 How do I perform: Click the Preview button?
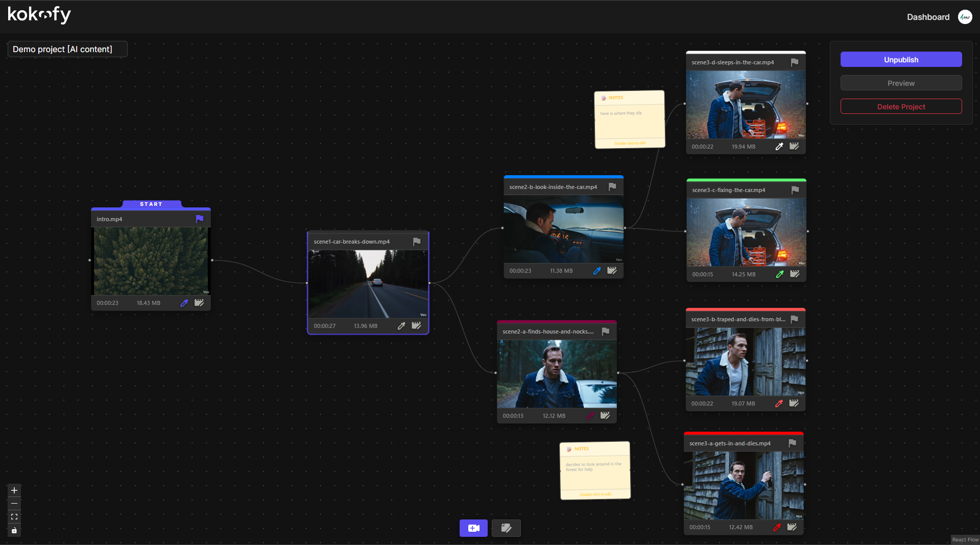point(901,83)
